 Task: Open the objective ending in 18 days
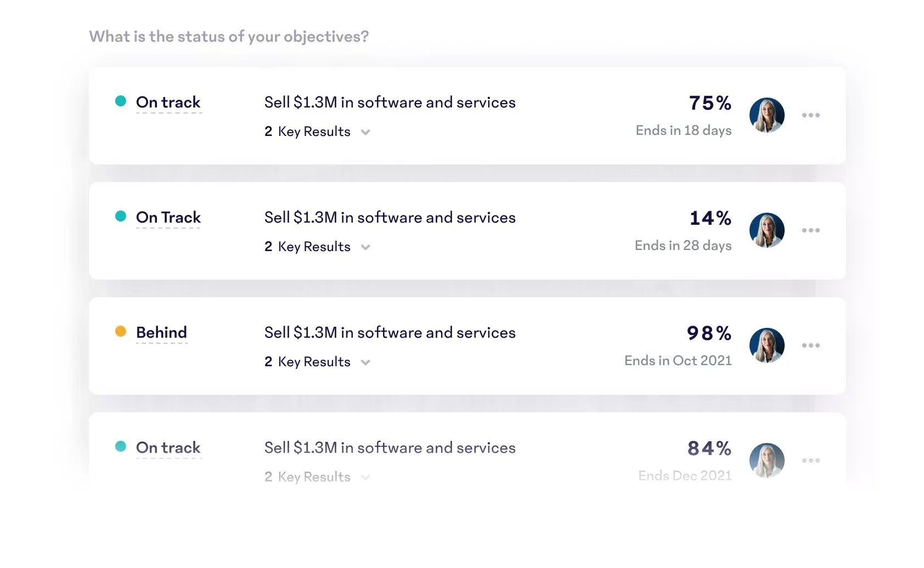390,102
